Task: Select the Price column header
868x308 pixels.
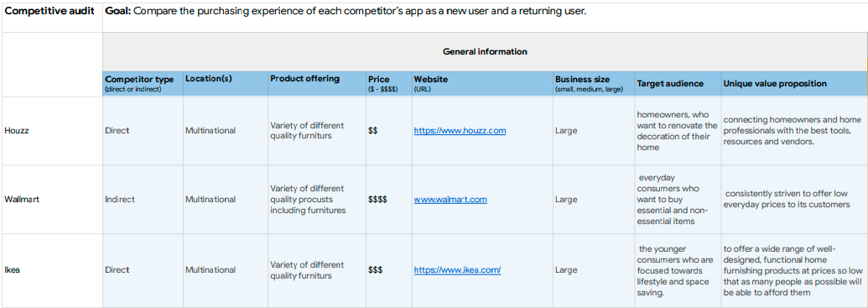Action: 388,84
